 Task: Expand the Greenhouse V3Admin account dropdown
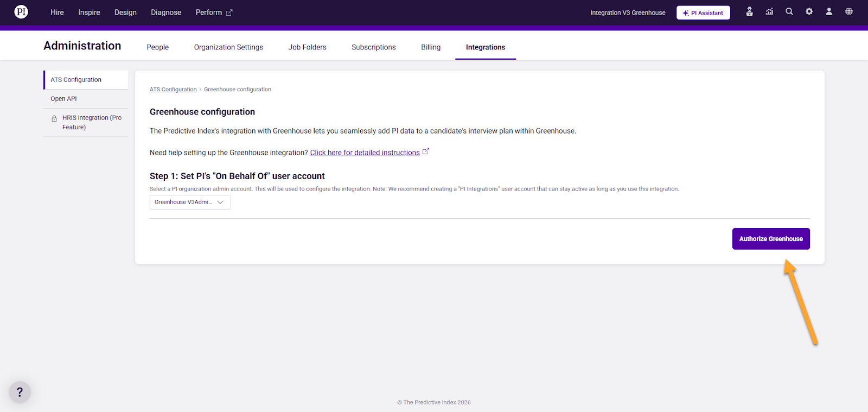190,202
